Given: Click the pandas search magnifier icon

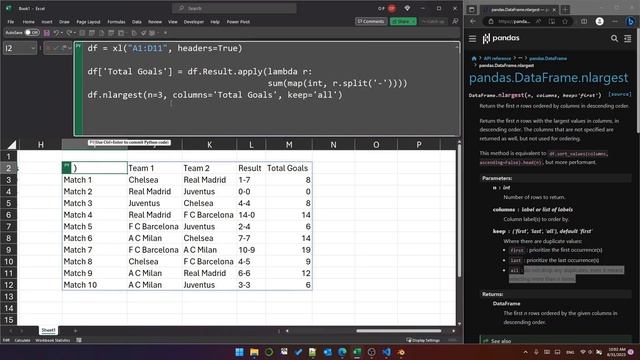Looking at the screenshot, I should 614,38.
